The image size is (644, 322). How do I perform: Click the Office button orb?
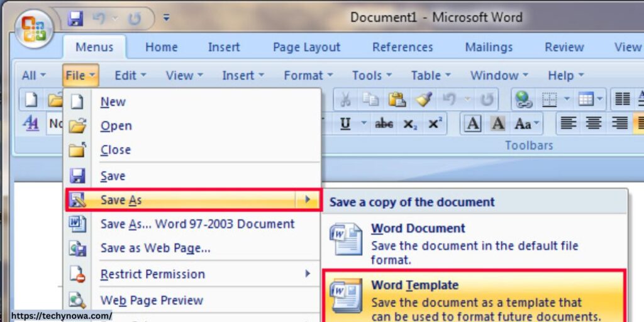click(x=34, y=29)
